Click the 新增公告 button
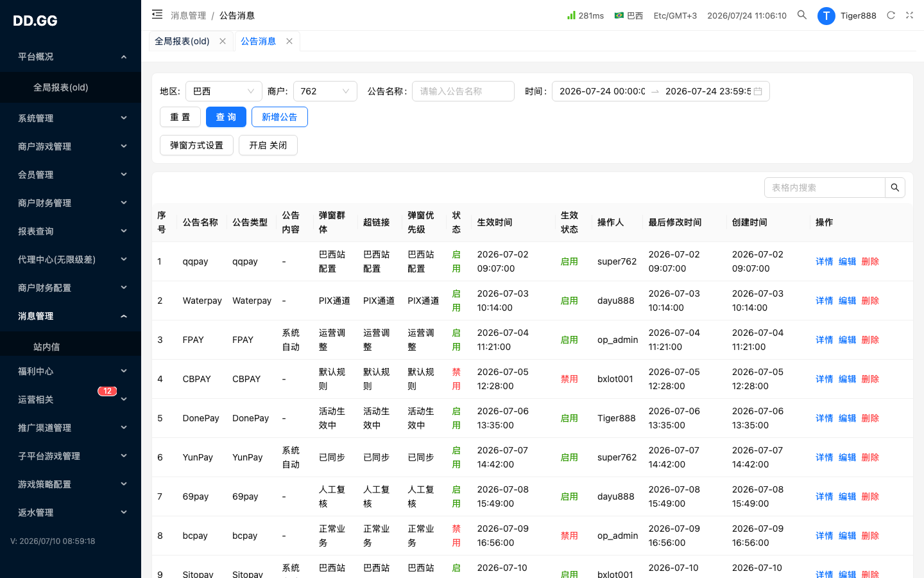The height and width of the screenshot is (578, 924). tap(280, 117)
